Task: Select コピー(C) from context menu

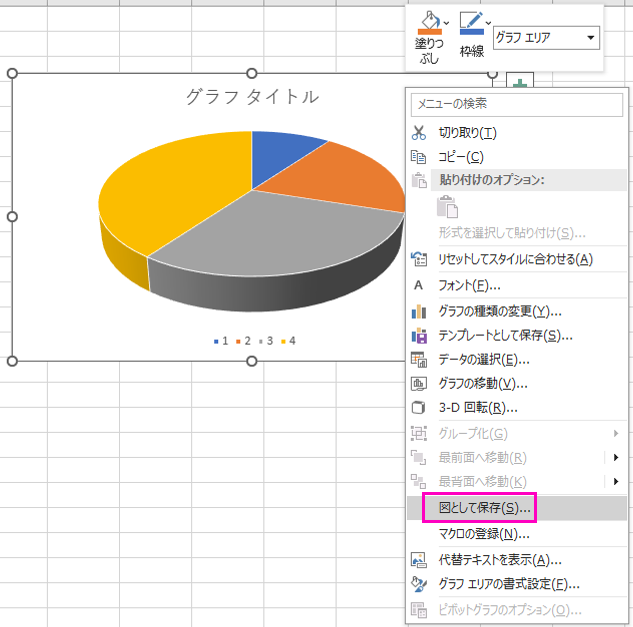Action: click(x=461, y=157)
